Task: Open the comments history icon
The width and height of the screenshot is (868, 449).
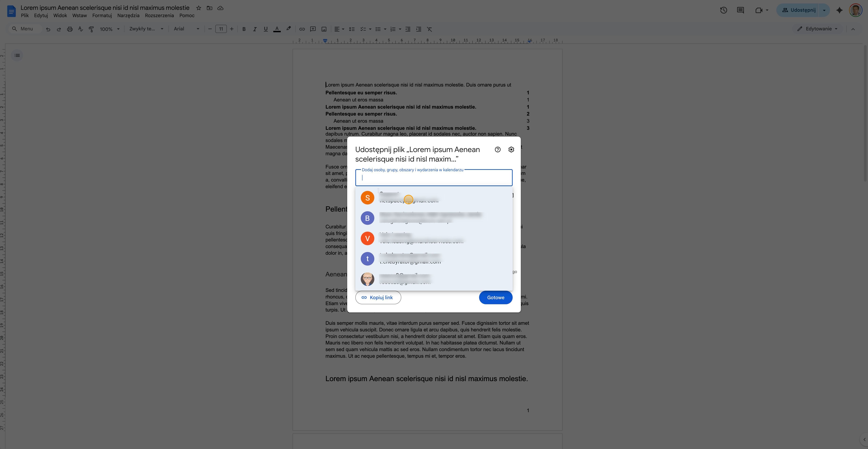Action: click(740, 10)
